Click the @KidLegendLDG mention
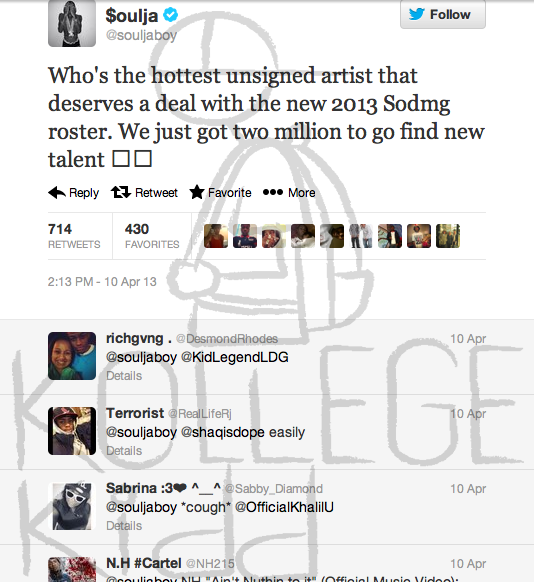This screenshot has width=534, height=582. [235, 357]
